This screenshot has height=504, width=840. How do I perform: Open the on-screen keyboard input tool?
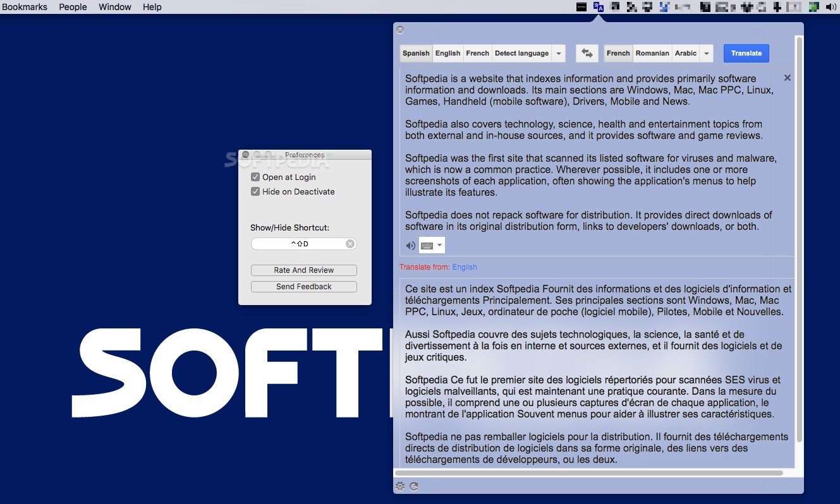pyautogui.click(x=427, y=246)
